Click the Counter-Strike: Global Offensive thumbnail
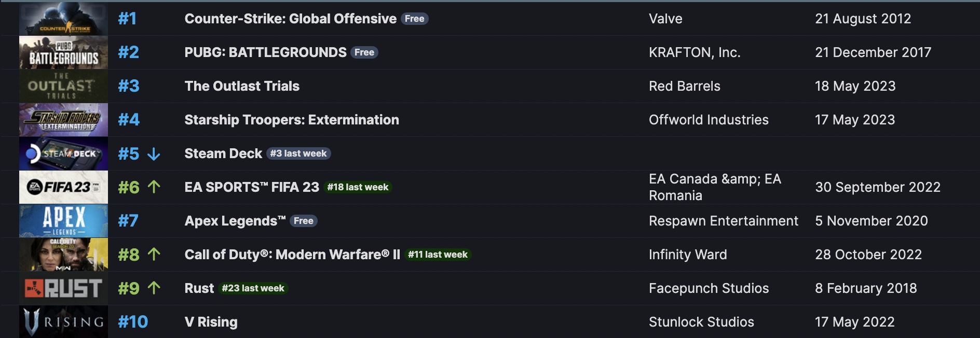 tap(62, 18)
